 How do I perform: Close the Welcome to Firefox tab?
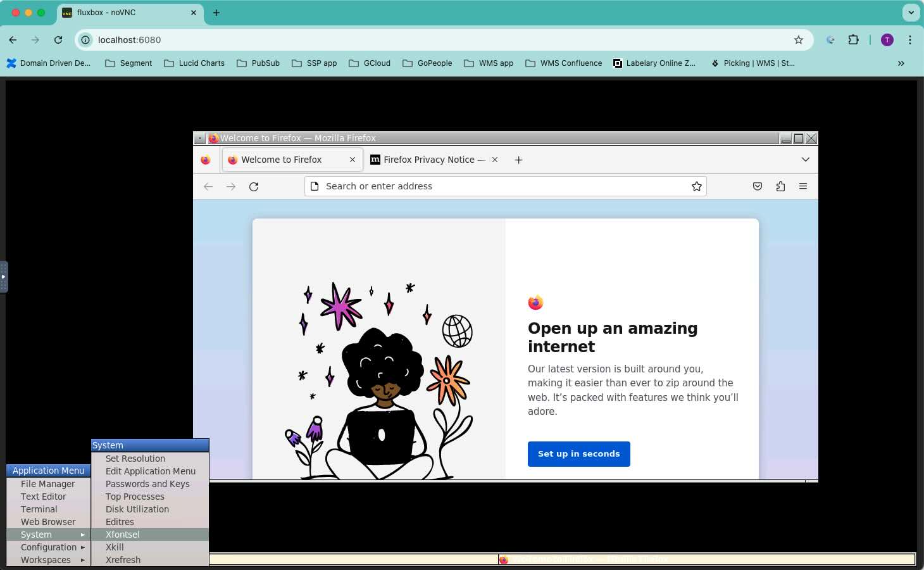[x=353, y=160]
